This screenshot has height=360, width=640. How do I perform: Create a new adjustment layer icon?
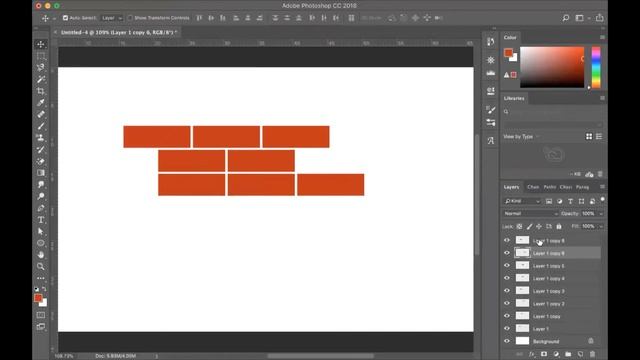[556, 354]
